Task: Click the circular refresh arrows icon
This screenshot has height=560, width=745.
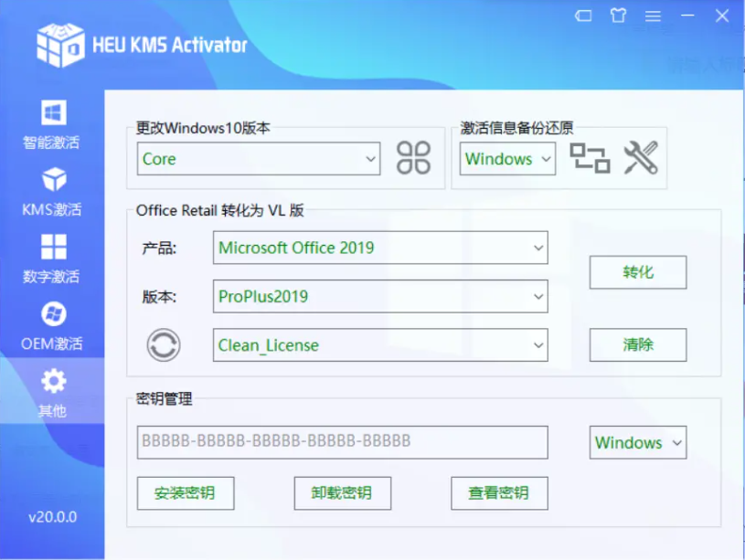Action: [164, 345]
